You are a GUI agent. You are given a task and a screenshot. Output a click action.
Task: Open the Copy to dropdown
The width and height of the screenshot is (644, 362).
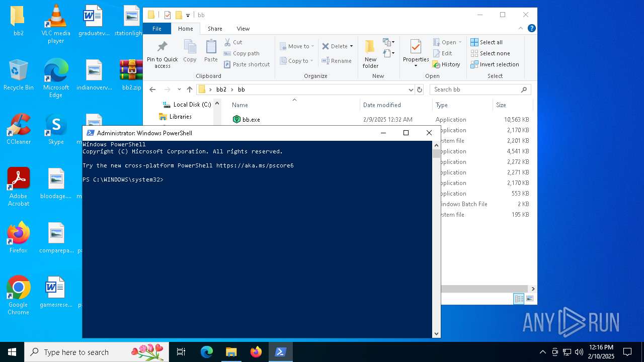click(x=297, y=61)
